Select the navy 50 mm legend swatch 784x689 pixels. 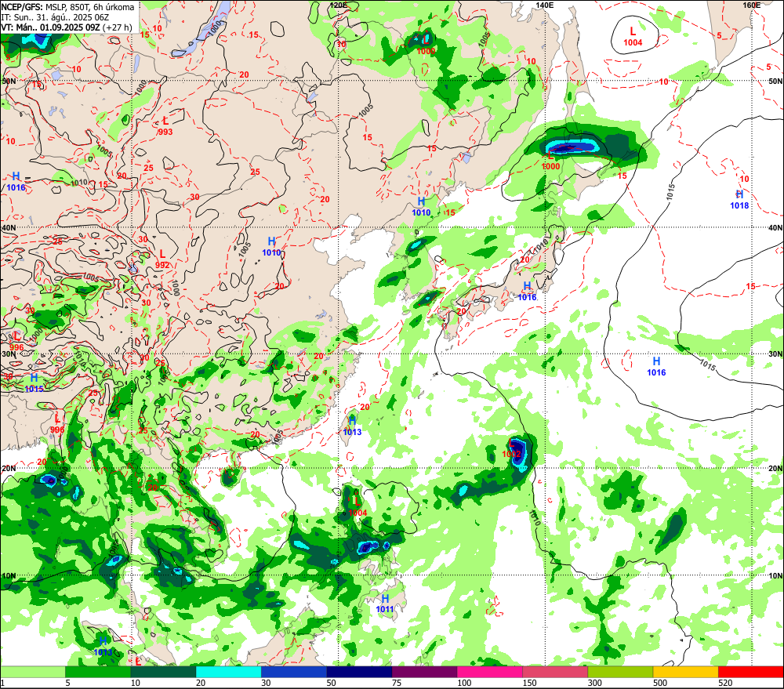click(x=359, y=672)
